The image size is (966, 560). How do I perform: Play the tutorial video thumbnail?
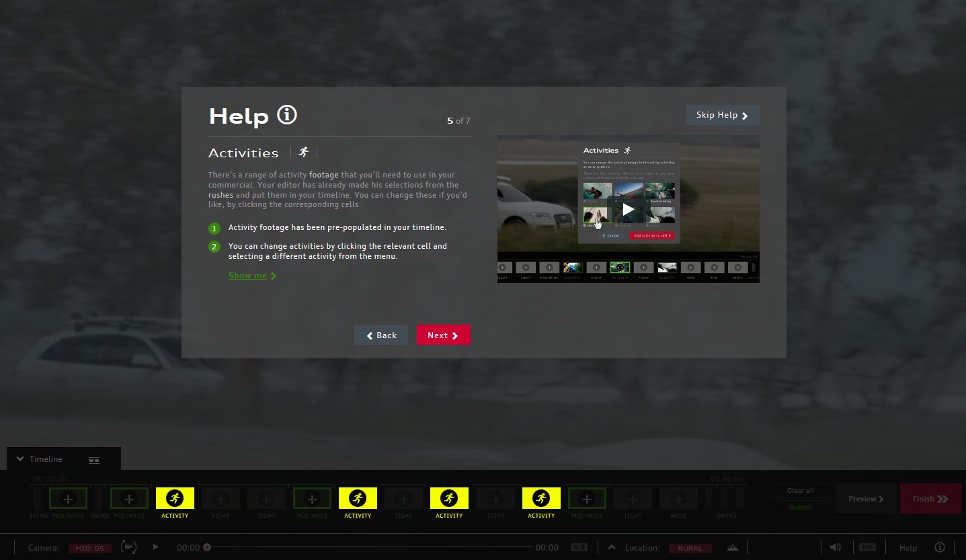pyautogui.click(x=628, y=209)
